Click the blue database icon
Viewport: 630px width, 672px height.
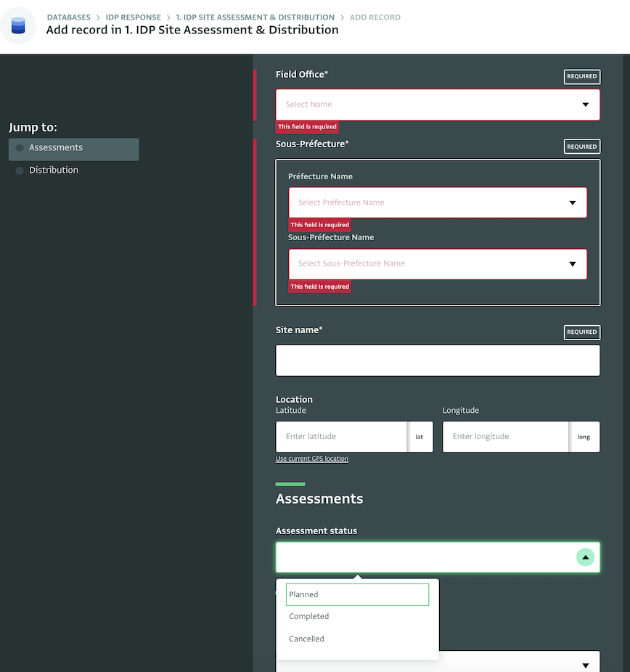[18, 25]
